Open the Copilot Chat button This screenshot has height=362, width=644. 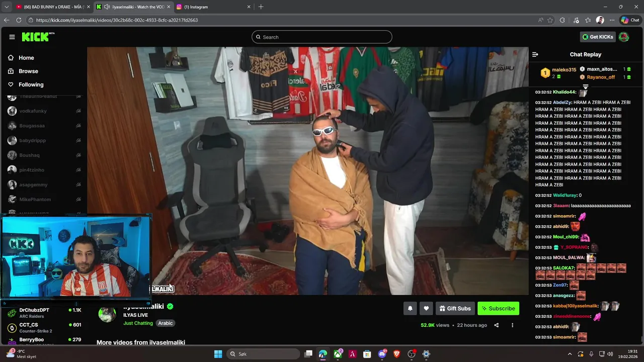[x=631, y=20]
